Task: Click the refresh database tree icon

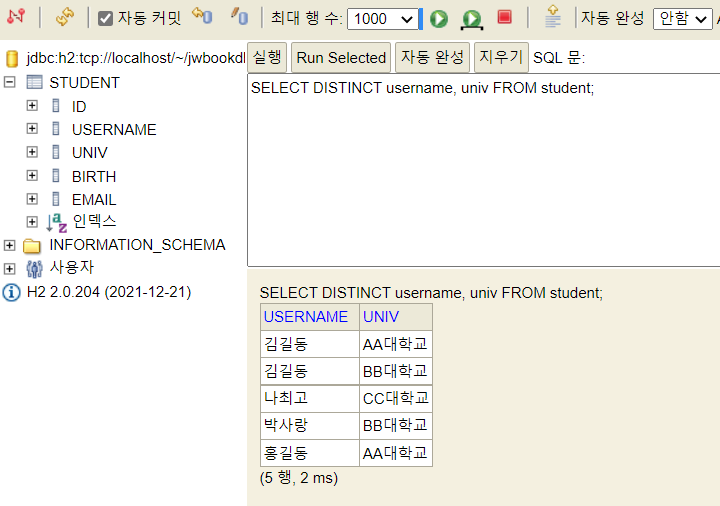Action: (x=65, y=17)
